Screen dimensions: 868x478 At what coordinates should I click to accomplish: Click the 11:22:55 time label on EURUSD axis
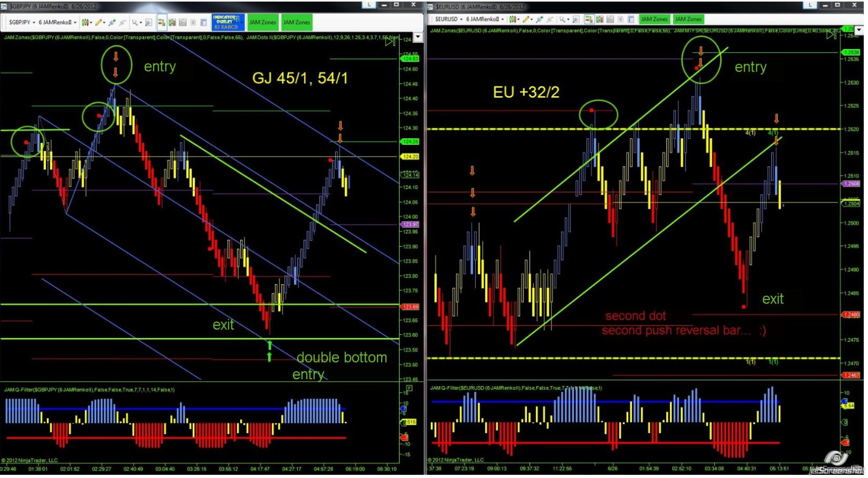coord(562,468)
